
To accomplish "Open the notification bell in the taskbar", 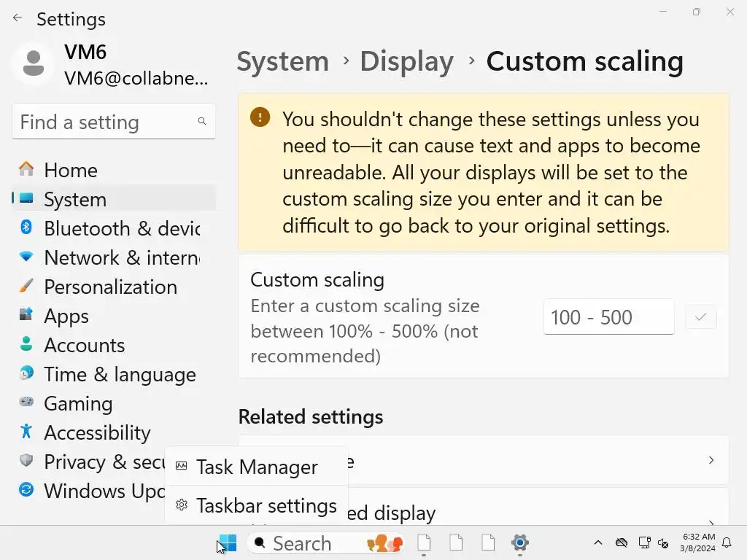I will tap(727, 542).
